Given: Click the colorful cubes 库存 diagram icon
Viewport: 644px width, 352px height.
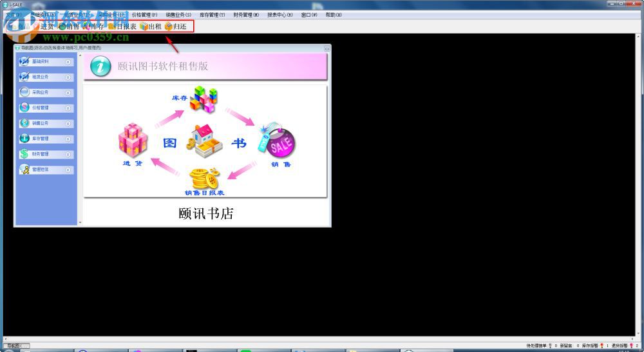Looking at the screenshot, I should tap(204, 99).
